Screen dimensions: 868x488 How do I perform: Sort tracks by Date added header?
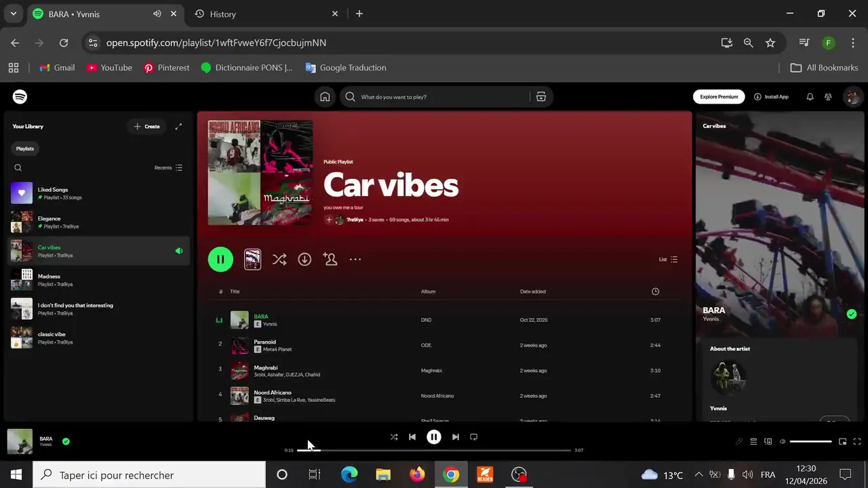pyautogui.click(x=533, y=291)
